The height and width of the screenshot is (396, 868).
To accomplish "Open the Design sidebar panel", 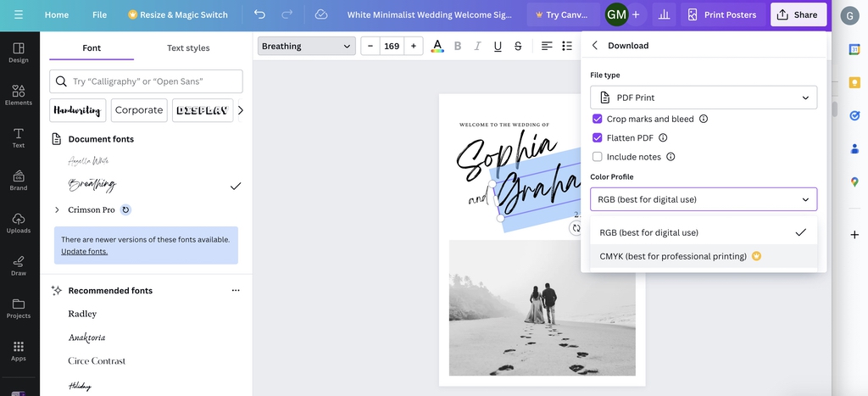I will click(19, 53).
